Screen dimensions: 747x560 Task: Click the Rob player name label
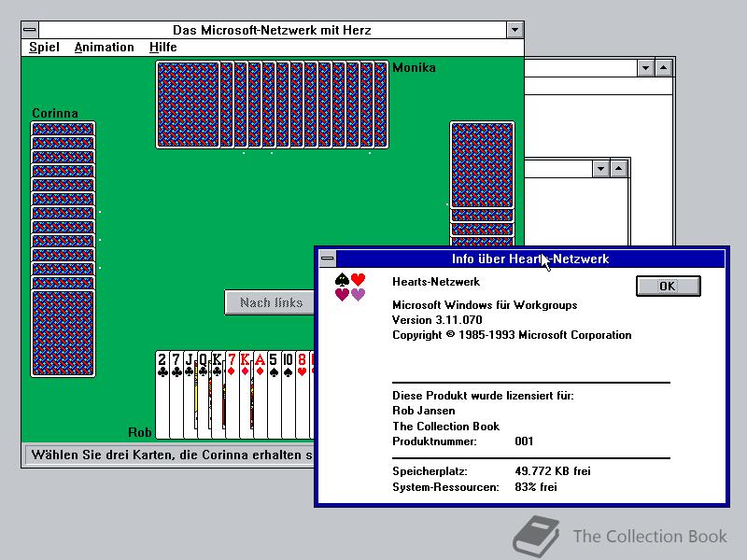139,432
